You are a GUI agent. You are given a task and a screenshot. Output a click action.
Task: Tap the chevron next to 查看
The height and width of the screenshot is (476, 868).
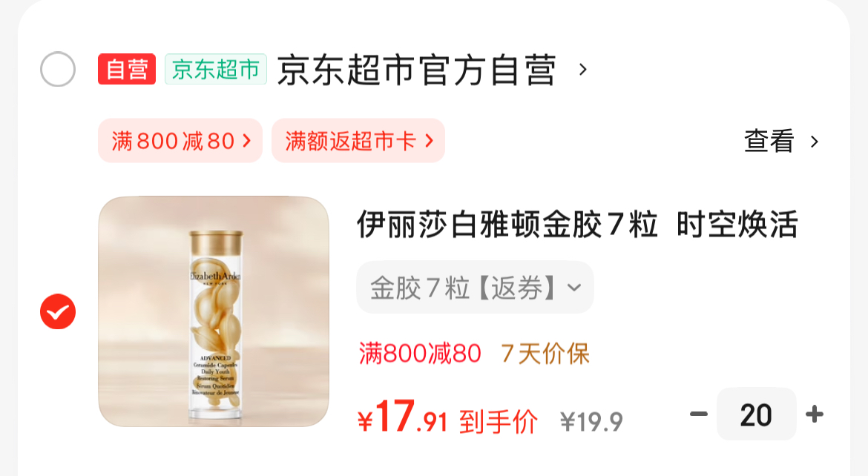click(815, 142)
